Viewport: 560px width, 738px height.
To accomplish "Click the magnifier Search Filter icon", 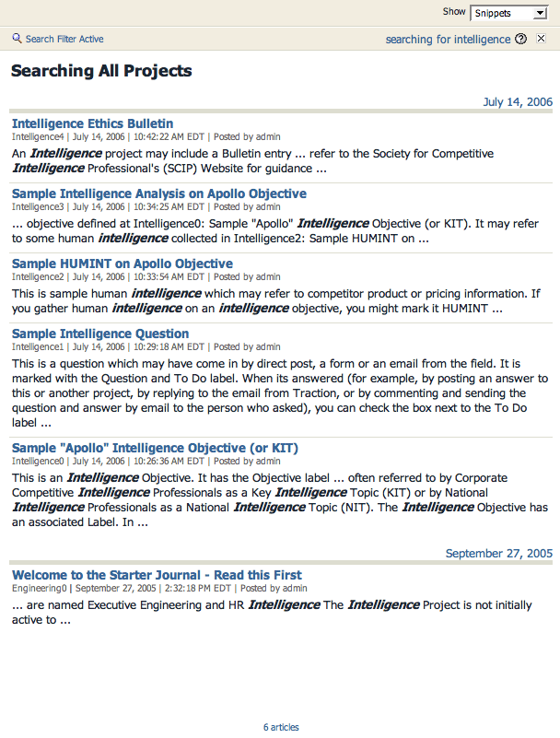I will 17,39.
